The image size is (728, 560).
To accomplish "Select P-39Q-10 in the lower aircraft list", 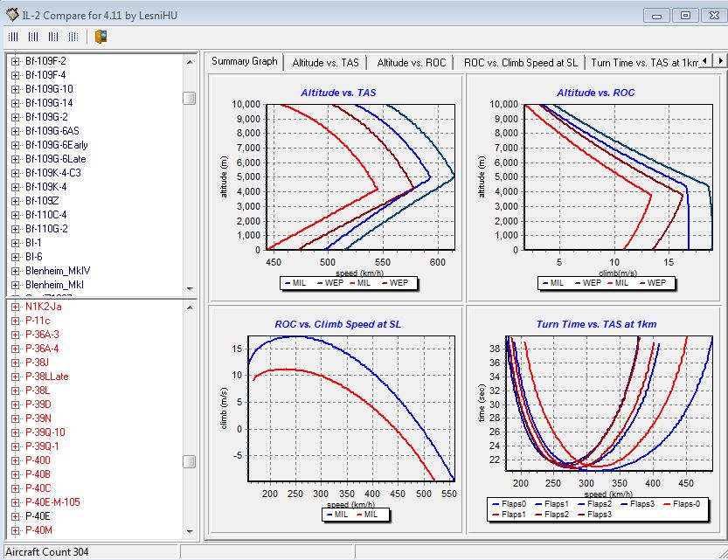I will tap(45, 432).
